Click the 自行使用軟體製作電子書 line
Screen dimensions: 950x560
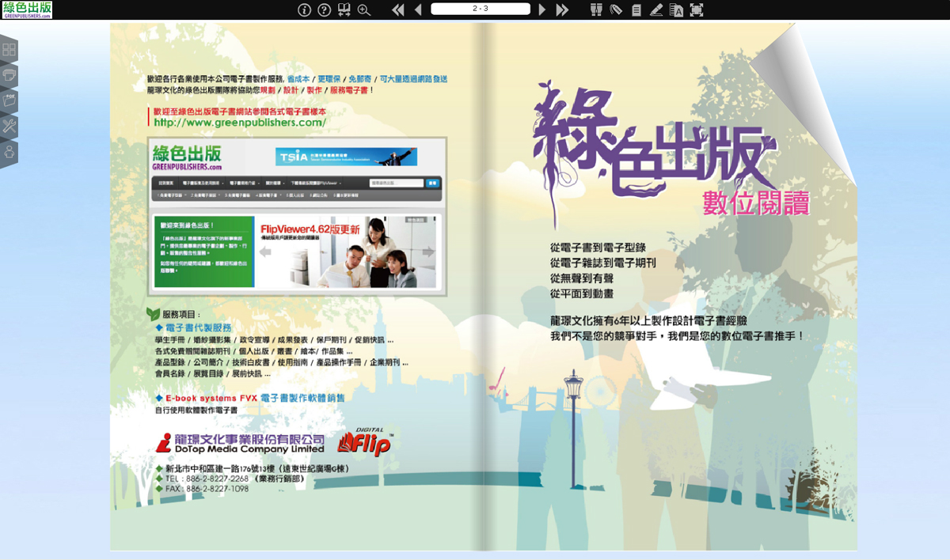coord(196,411)
